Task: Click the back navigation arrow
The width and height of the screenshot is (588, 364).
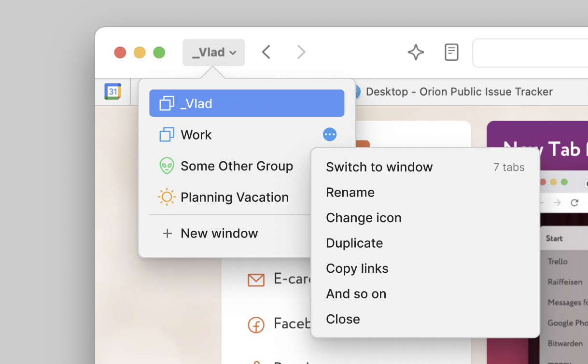Action: pos(266,52)
